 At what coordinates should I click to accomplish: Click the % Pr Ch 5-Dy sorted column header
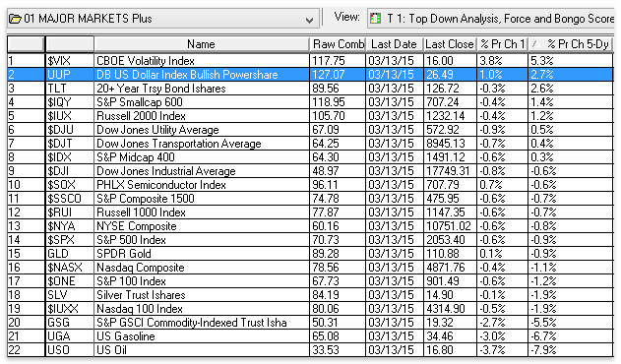tap(571, 44)
